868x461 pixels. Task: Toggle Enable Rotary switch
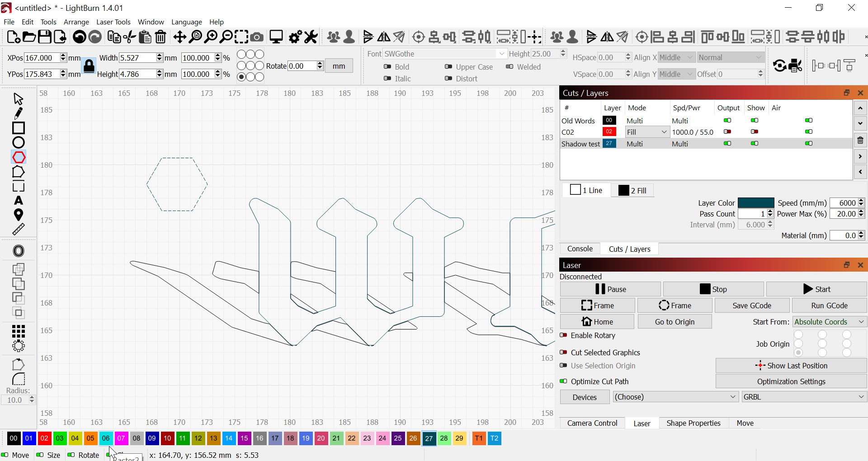coord(563,335)
